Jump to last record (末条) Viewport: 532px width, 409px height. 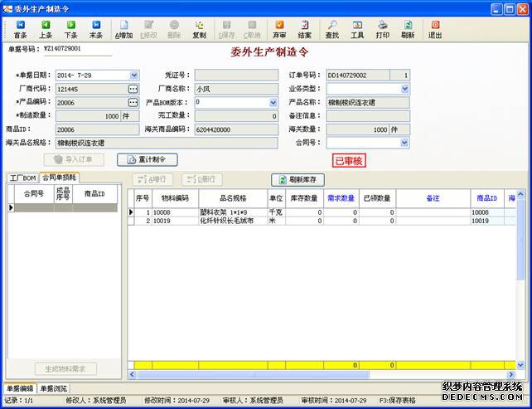pos(96,29)
